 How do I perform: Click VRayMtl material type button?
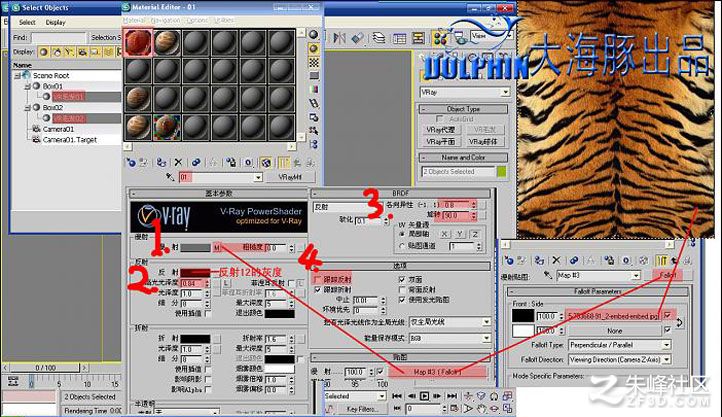click(290, 177)
